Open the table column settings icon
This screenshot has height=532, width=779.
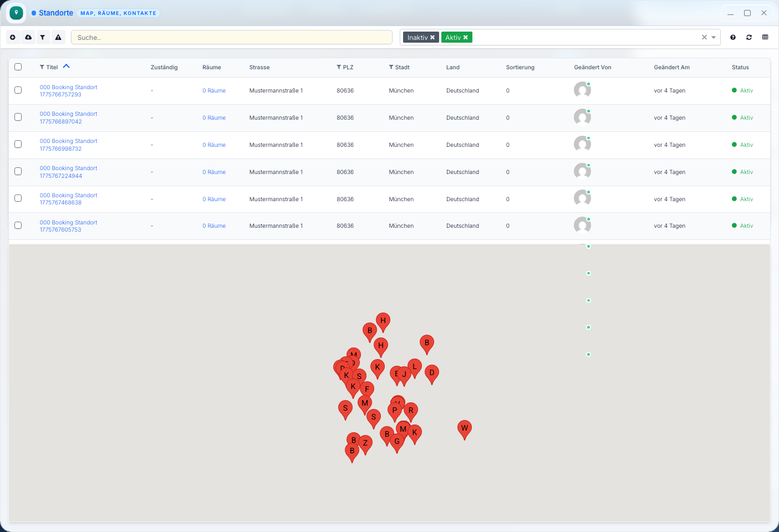click(x=765, y=37)
